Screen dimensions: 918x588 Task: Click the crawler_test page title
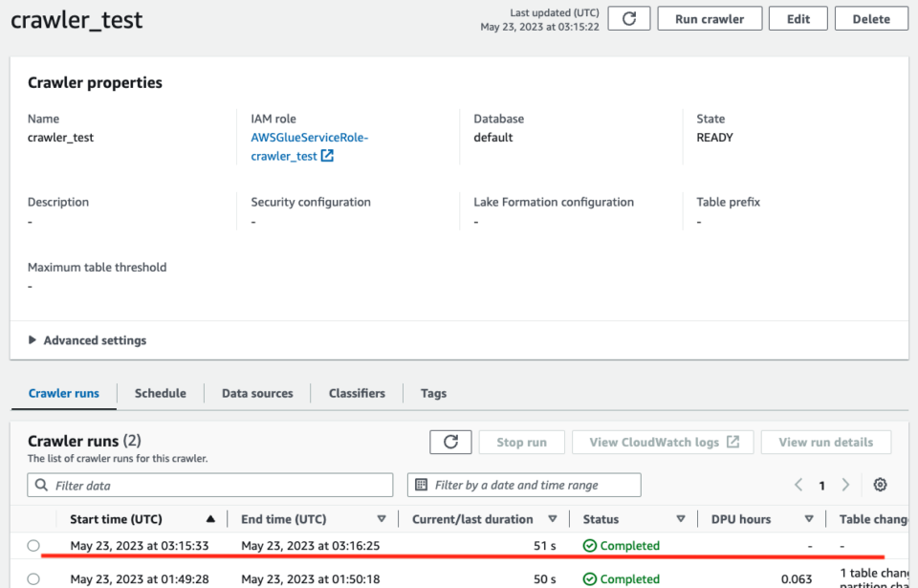(x=76, y=20)
